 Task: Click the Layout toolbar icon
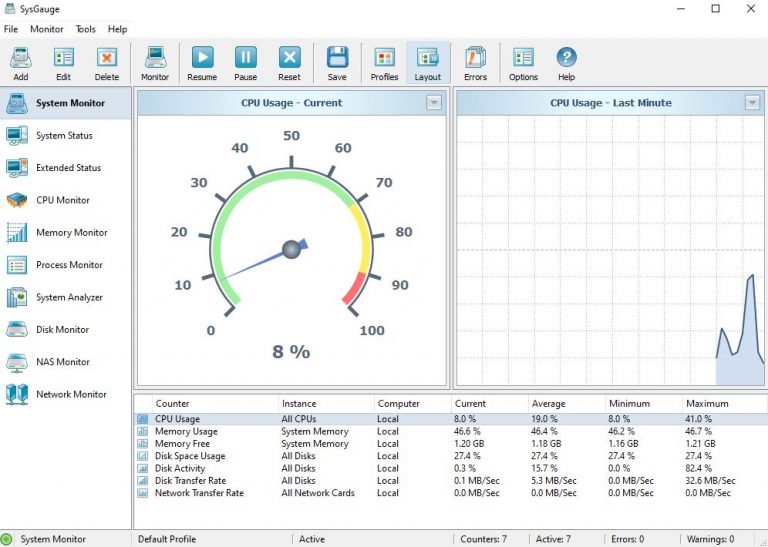coord(428,63)
